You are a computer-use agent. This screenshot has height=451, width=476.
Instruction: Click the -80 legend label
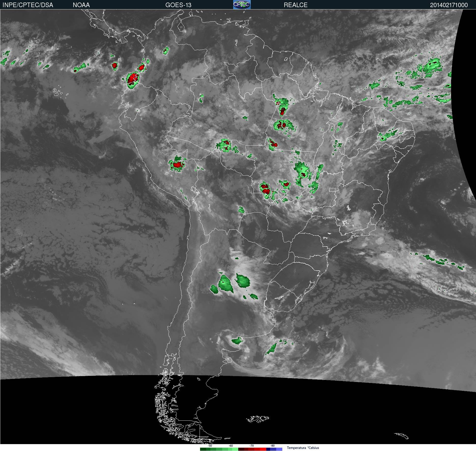[272, 446]
